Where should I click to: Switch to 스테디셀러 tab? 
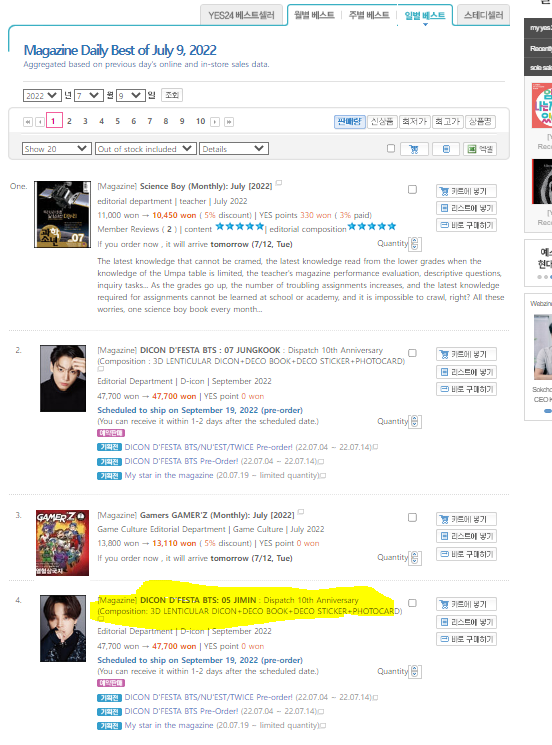point(483,15)
